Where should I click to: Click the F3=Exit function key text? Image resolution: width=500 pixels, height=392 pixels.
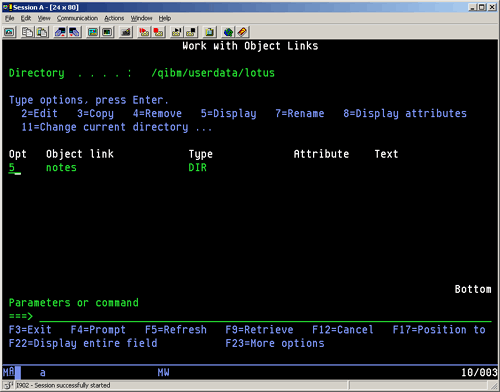click(30, 330)
